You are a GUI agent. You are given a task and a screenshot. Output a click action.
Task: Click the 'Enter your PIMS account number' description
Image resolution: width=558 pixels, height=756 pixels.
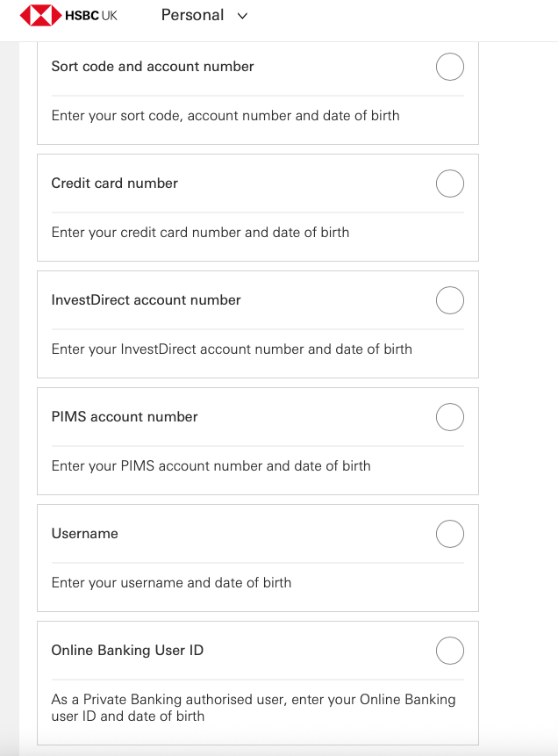pyautogui.click(x=211, y=466)
